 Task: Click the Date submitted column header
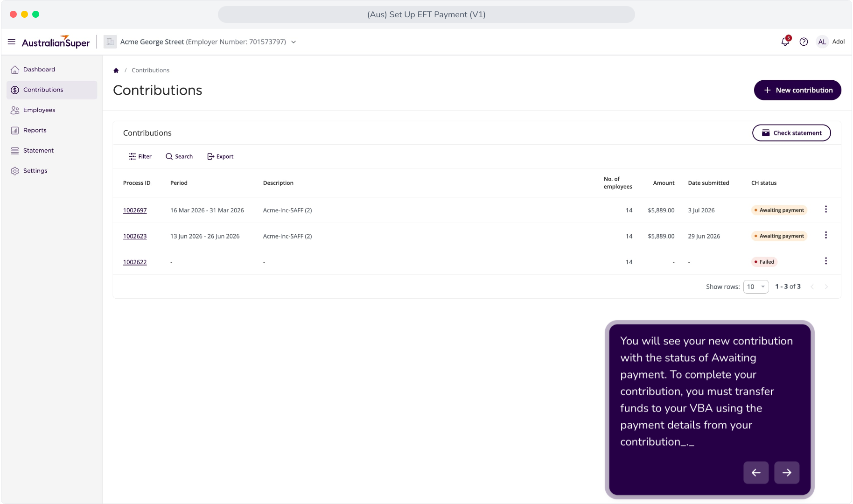(708, 183)
